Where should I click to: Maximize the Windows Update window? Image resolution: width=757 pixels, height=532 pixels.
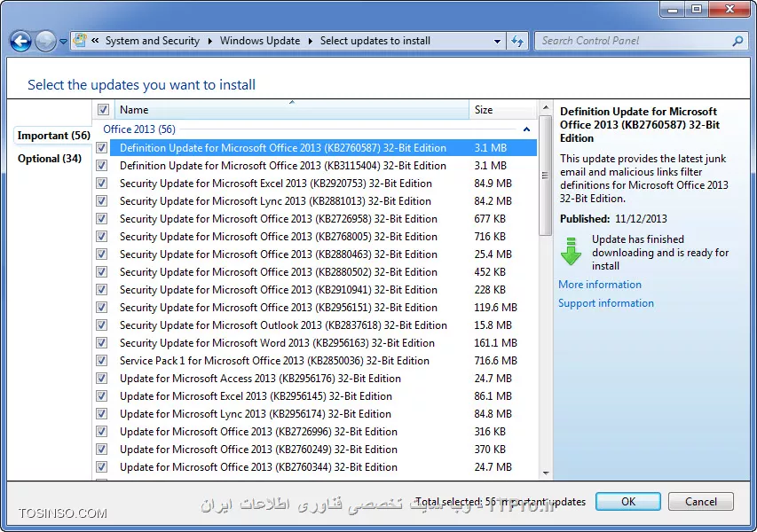pyautogui.click(x=696, y=9)
